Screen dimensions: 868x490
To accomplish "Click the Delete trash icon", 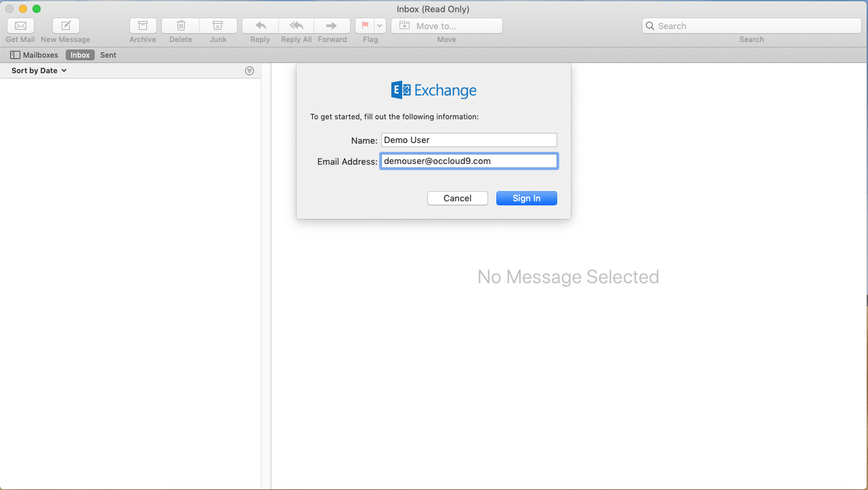I will 181,26.
